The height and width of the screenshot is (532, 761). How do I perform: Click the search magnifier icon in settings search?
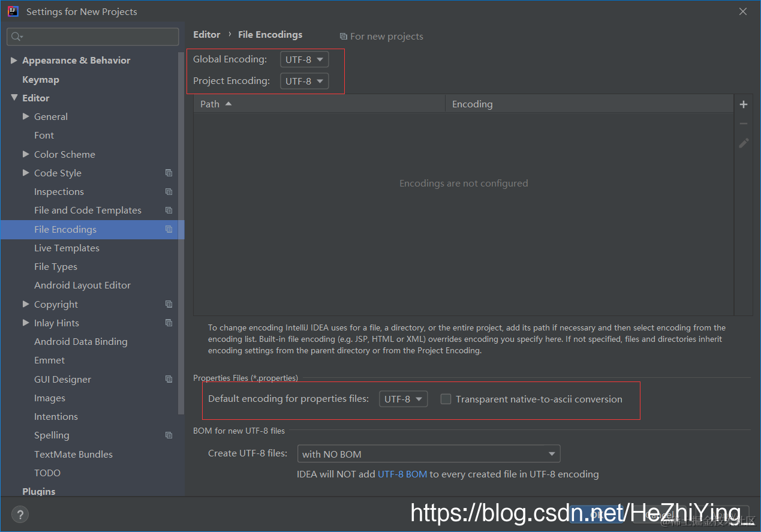(x=17, y=37)
